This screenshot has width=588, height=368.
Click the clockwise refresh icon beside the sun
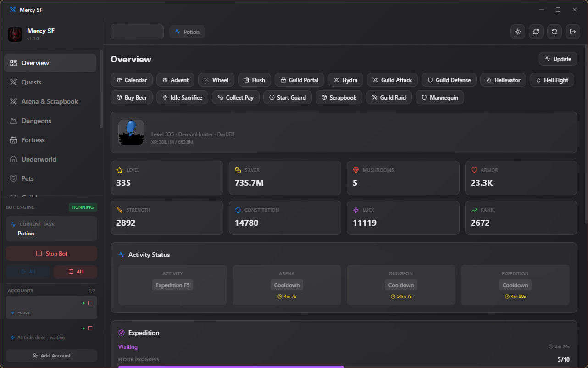click(x=536, y=32)
